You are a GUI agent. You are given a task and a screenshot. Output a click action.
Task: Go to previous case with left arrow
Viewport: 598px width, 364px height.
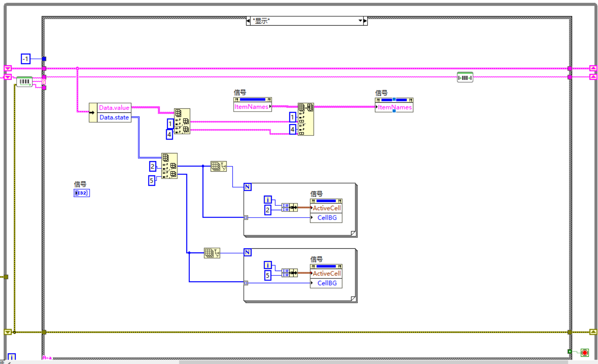[248, 21]
